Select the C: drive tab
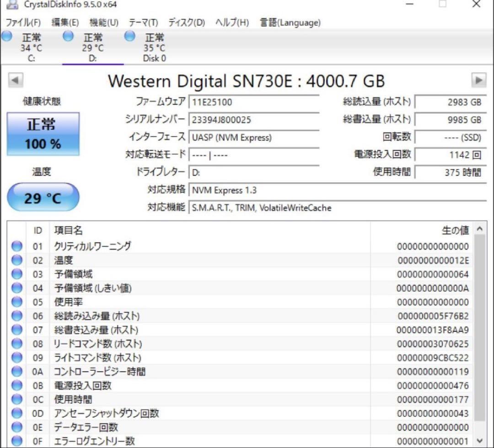The height and width of the screenshot is (448, 494). pos(31,47)
